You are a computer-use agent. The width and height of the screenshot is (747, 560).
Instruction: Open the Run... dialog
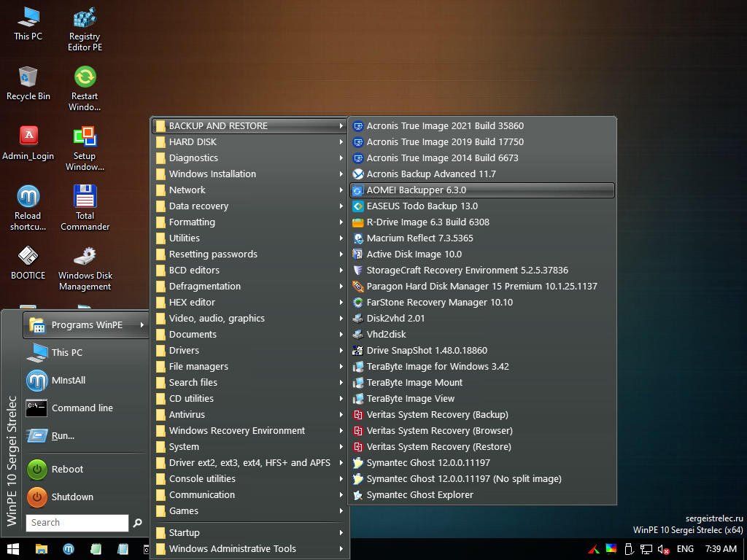pyautogui.click(x=86, y=436)
